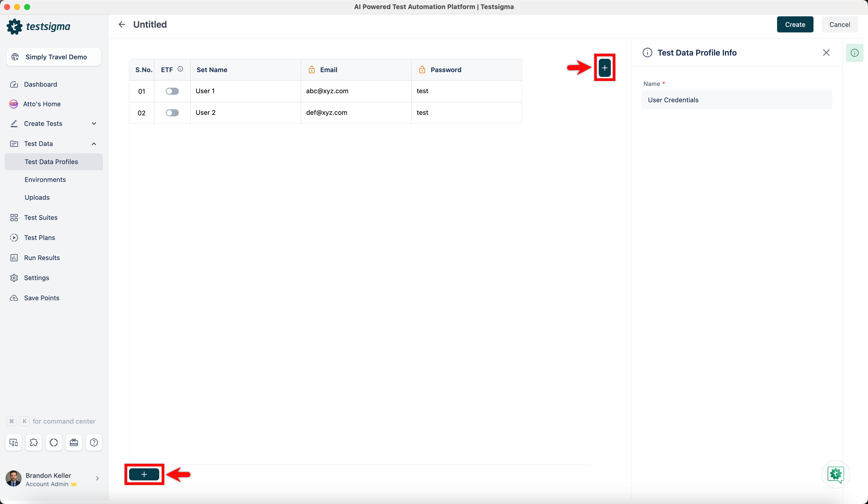Open the Testsigma home logo

click(39, 27)
